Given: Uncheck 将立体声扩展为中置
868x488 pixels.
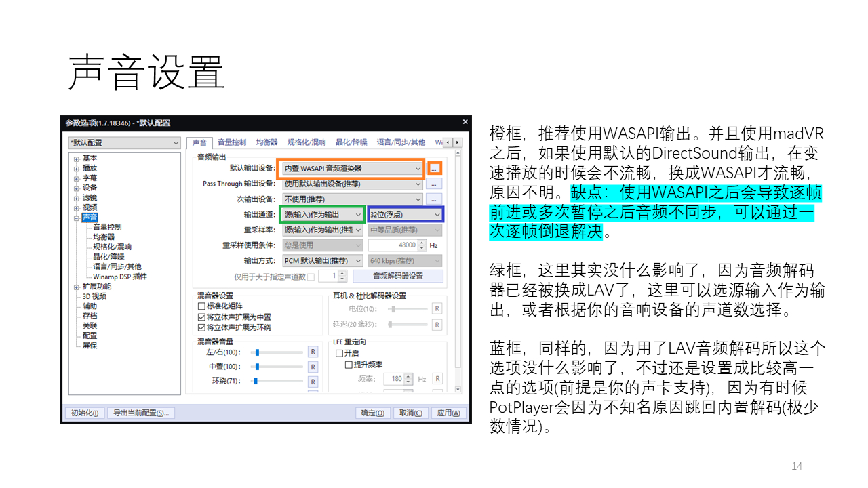Looking at the screenshot, I should click(x=201, y=317).
